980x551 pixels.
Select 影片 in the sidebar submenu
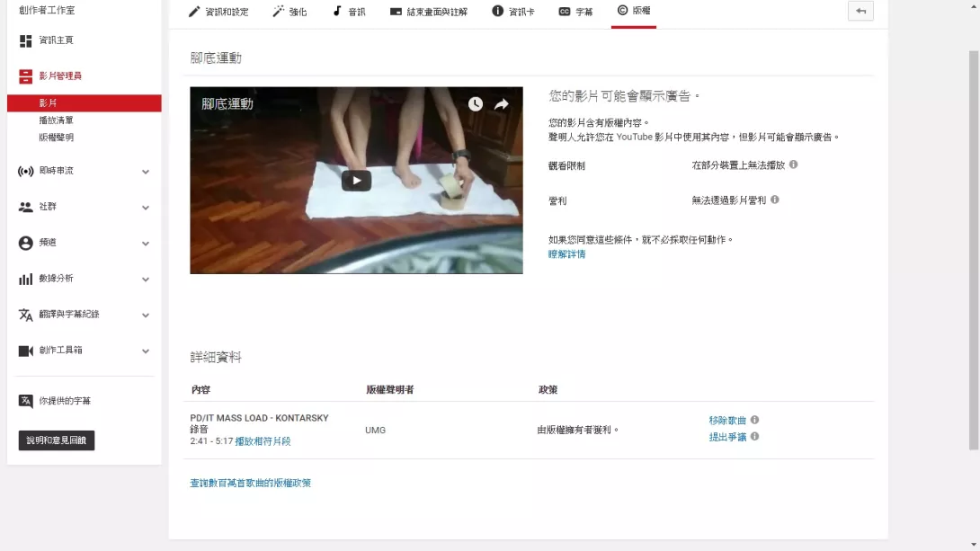tap(84, 103)
